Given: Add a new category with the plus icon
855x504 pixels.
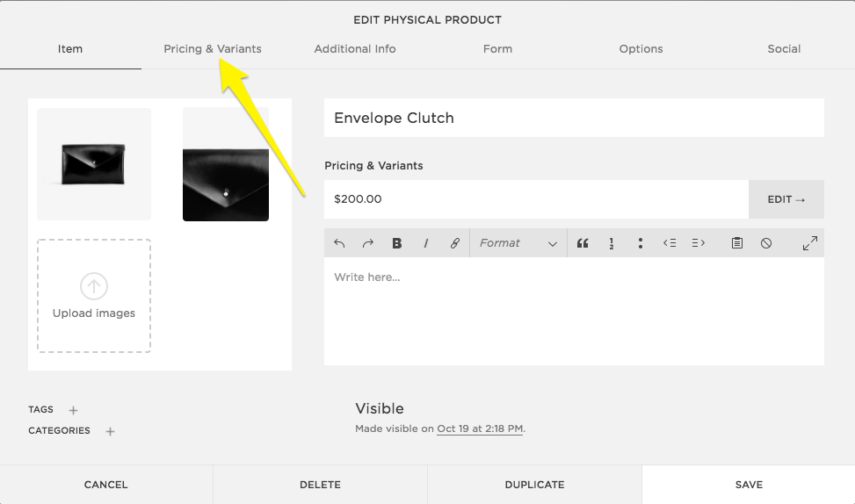Looking at the screenshot, I should (110, 431).
